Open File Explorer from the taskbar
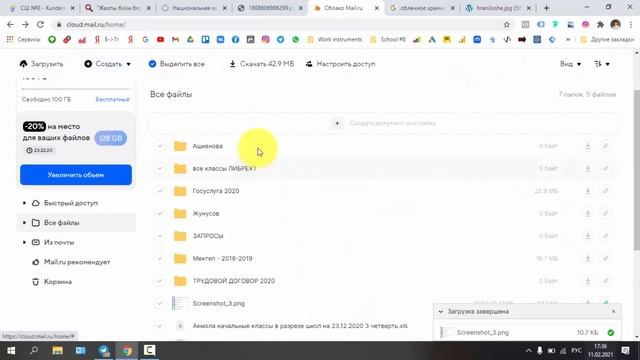 coord(58,350)
